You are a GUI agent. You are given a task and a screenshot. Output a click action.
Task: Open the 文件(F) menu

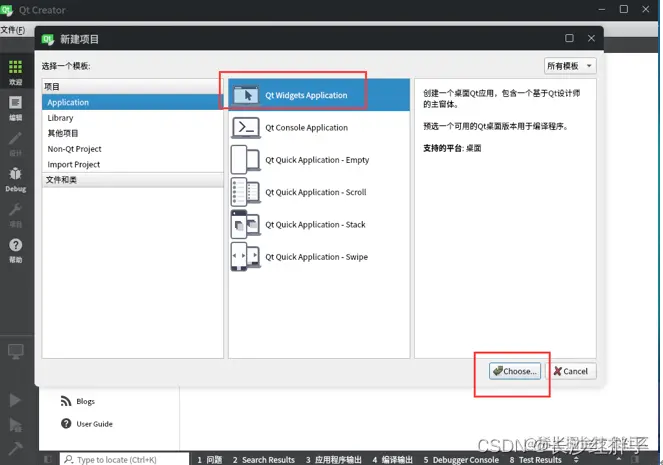pos(13,30)
